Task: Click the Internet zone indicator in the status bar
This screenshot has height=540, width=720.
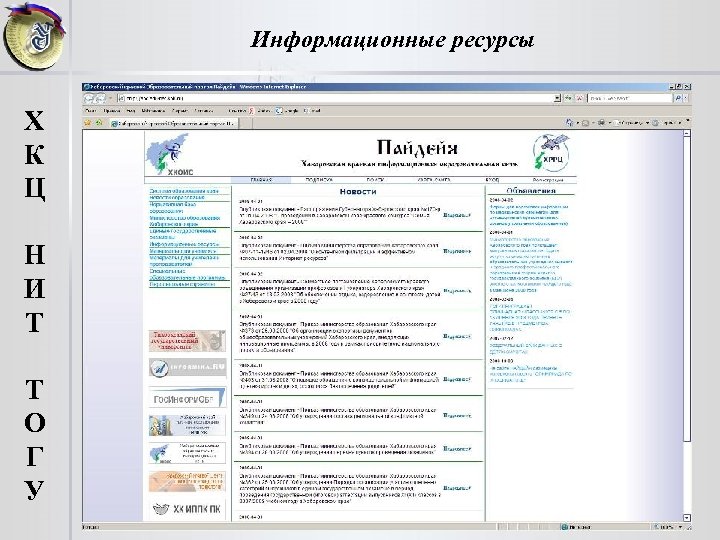Action: [x=576, y=527]
